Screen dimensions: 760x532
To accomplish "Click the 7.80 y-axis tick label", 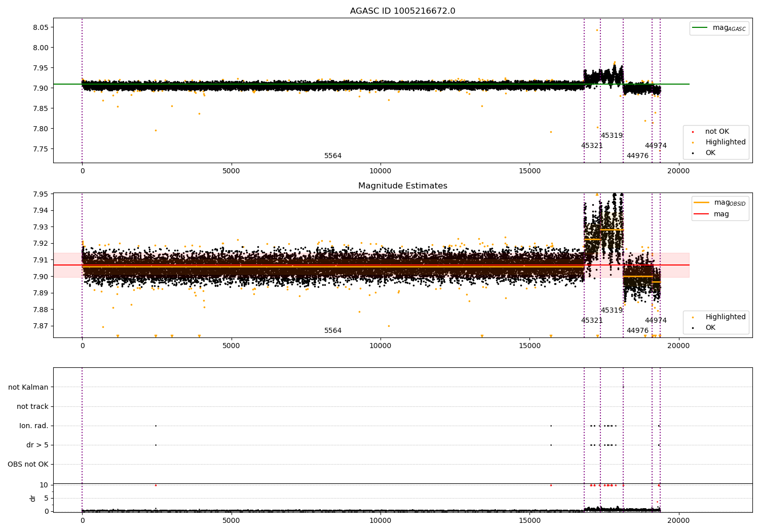I will 41,129.
